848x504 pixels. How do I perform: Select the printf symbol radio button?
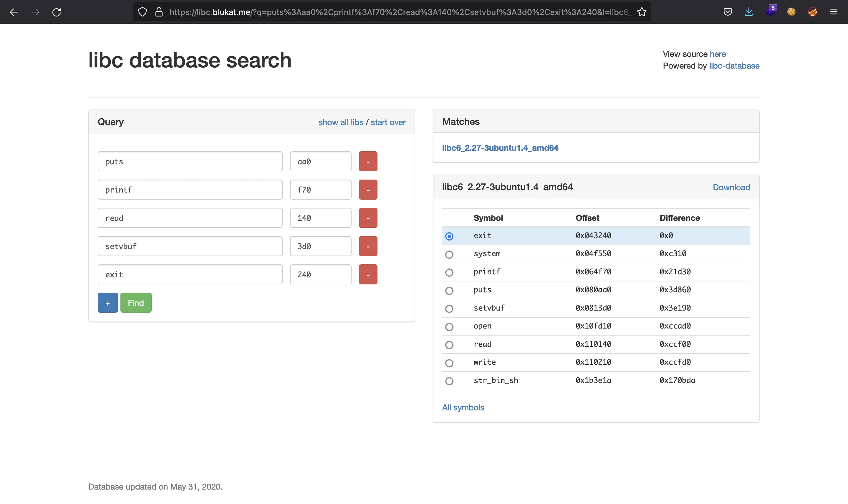coord(449,272)
